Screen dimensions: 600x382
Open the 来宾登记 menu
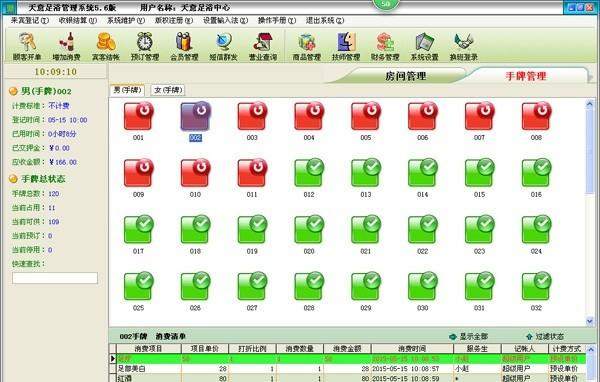pyautogui.click(x=30, y=21)
